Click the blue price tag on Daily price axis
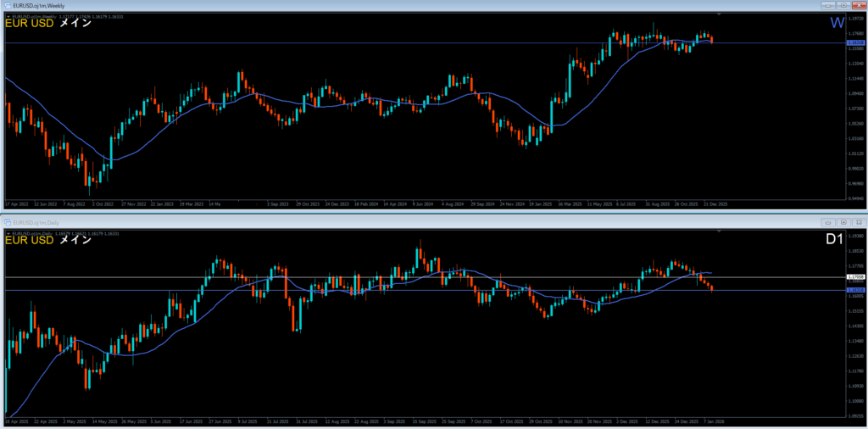Image resolution: width=868 pixels, height=429 pixels. coord(855,290)
